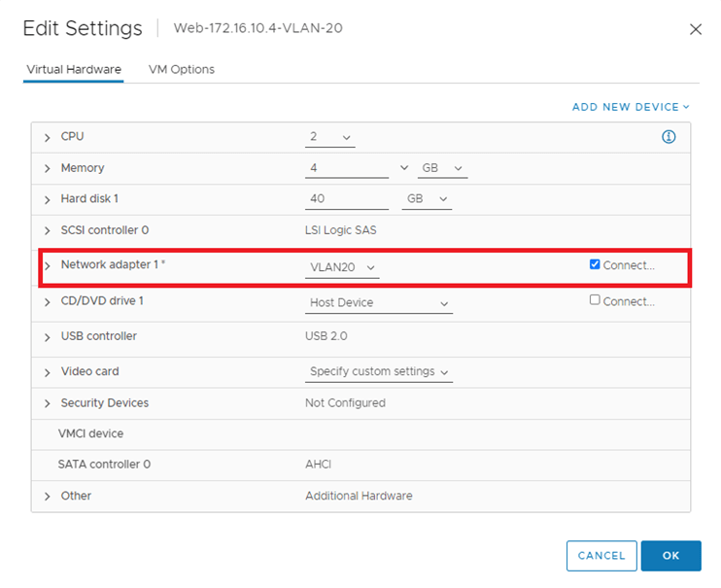Open Video card custom settings dropdown
Screen dimensions: 721x588
click(x=379, y=372)
